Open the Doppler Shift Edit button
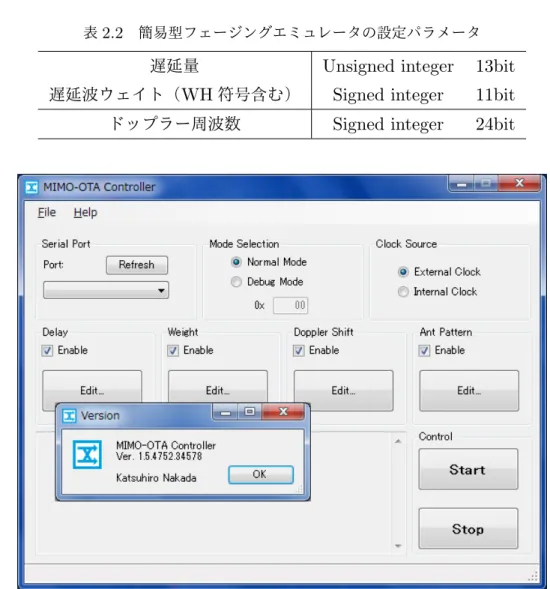The width and height of the screenshot is (550, 589). (x=343, y=391)
